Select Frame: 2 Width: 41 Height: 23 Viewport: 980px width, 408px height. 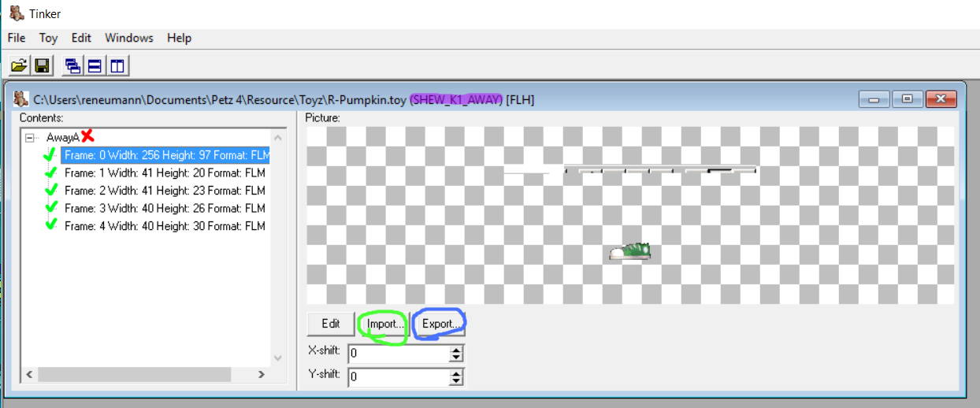coord(165,191)
